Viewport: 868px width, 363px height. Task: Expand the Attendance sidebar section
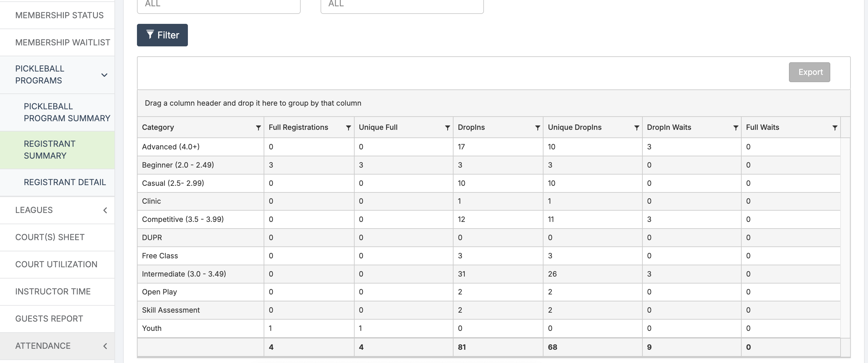pos(105,346)
